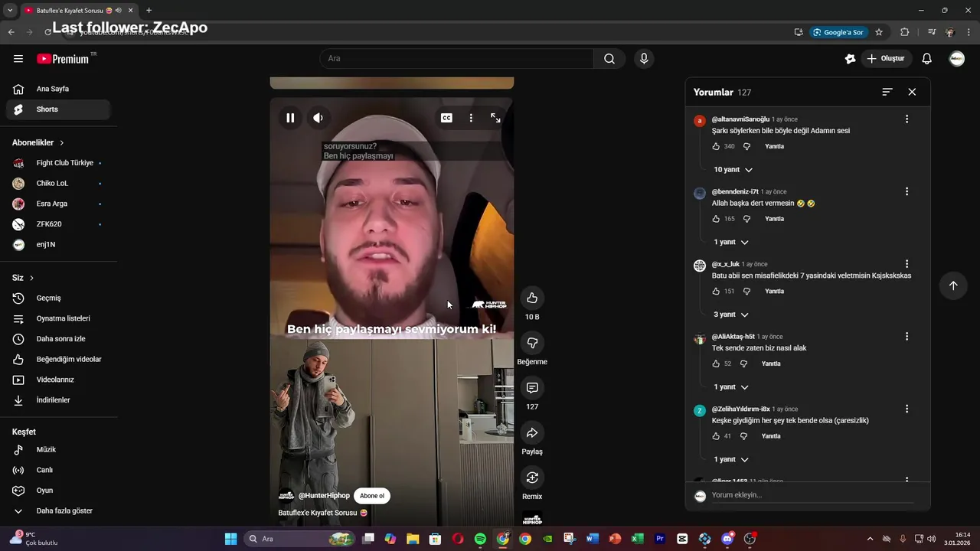
Task: Open the Fight Club Türkiye subscription
Action: tap(58, 163)
